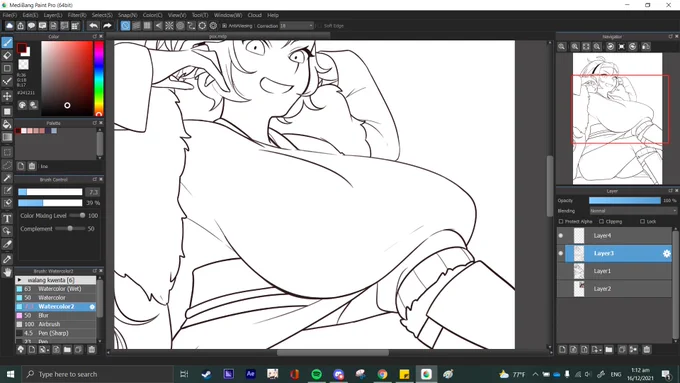680x383 pixels.
Task: Open the cloud icon in top toolbar
Action: 9,26
